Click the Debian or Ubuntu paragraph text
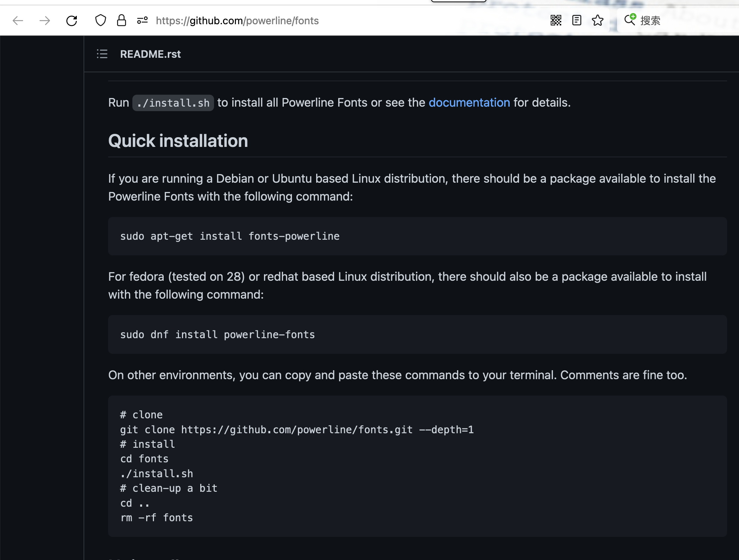Image resolution: width=739 pixels, height=560 pixels. 412,188
